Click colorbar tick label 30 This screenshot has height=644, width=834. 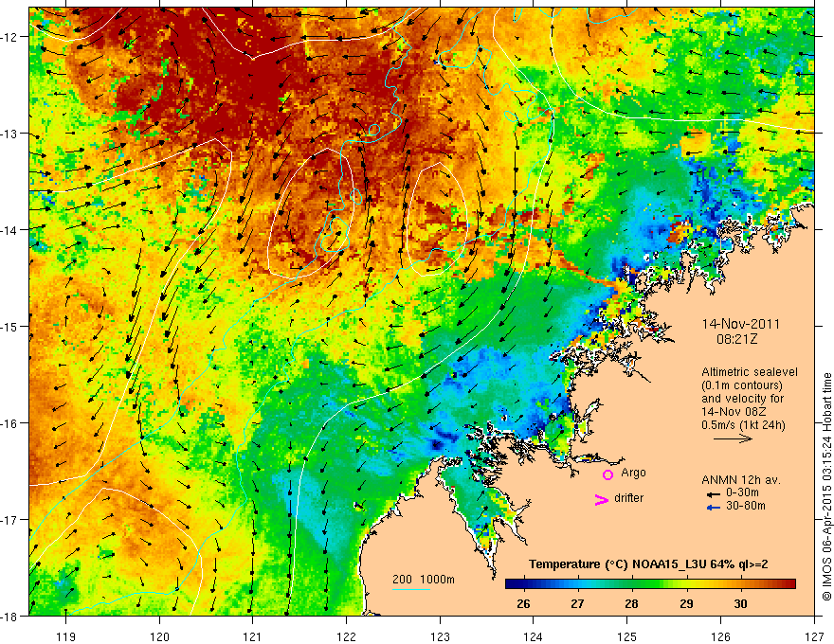point(740,603)
